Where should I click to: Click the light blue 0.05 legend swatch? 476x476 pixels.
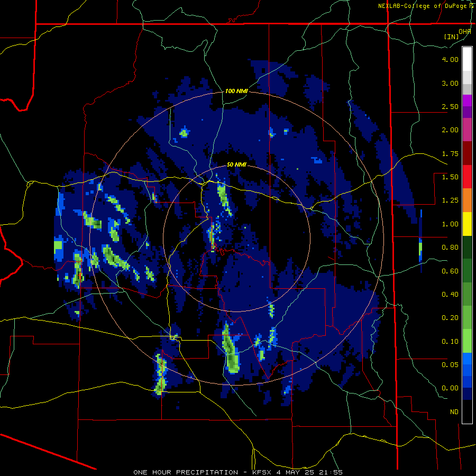coord(467,359)
